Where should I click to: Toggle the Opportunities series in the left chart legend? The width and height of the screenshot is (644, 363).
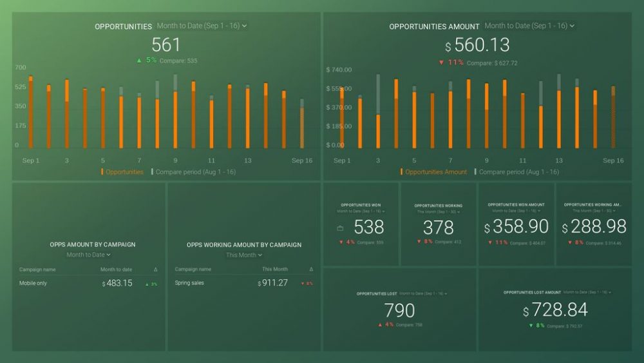tap(124, 172)
